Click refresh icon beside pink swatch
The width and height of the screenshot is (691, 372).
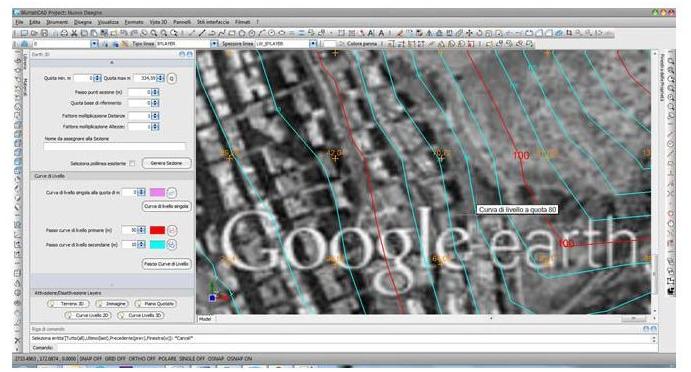(x=171, y=193)
